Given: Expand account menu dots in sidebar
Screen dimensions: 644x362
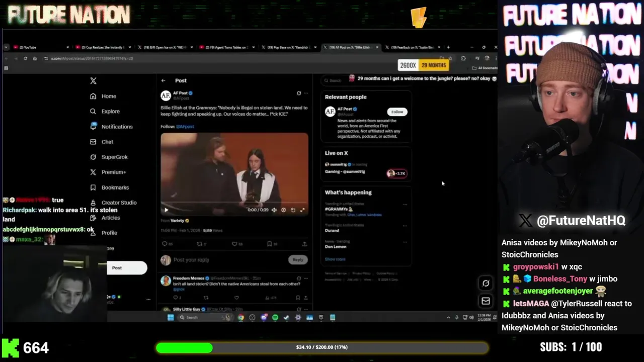Looking at the screenshot, I should coord(148,299).
